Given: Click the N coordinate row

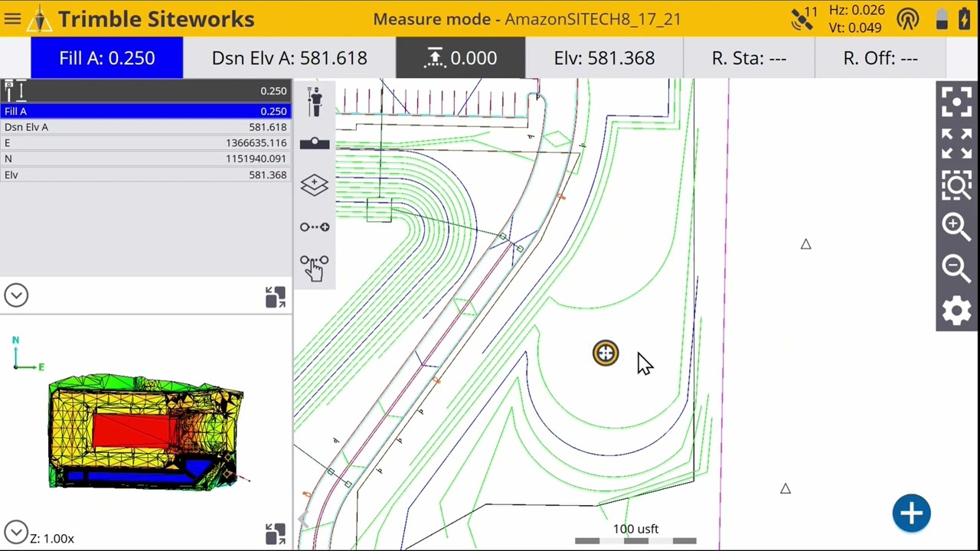Looking at the screenshot, I should tap(145, 159).
